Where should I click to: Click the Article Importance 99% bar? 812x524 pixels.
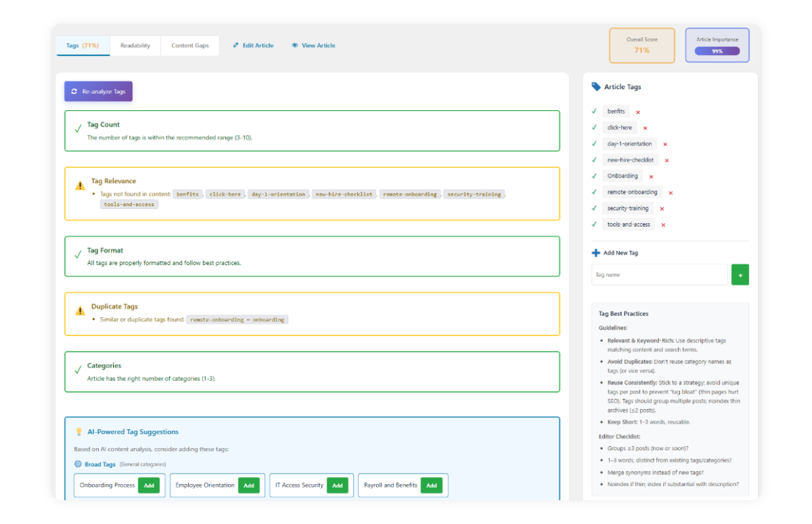point(717,51)
